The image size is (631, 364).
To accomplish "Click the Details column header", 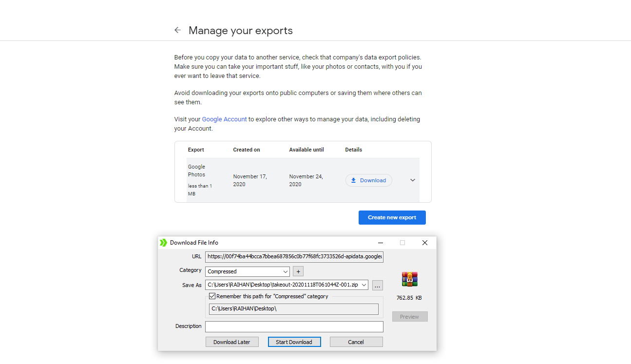I will pos(354,150).
